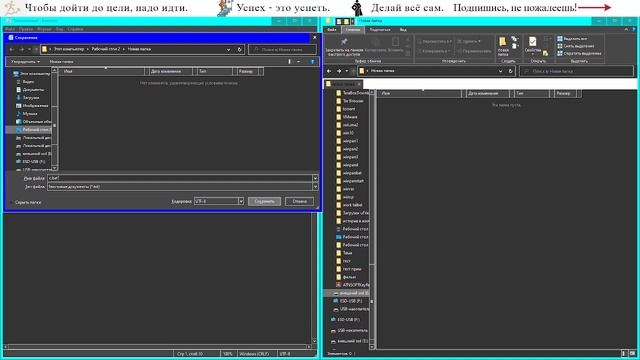This screenshot has width=640, height=360.
Task: Open Справка menu in Notepad
Action: click(75, 29)
